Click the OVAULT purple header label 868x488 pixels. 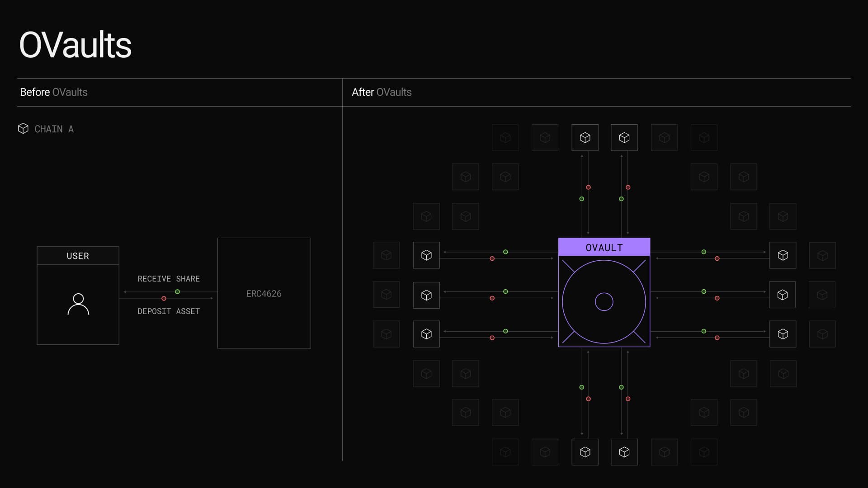click(604, 248)
